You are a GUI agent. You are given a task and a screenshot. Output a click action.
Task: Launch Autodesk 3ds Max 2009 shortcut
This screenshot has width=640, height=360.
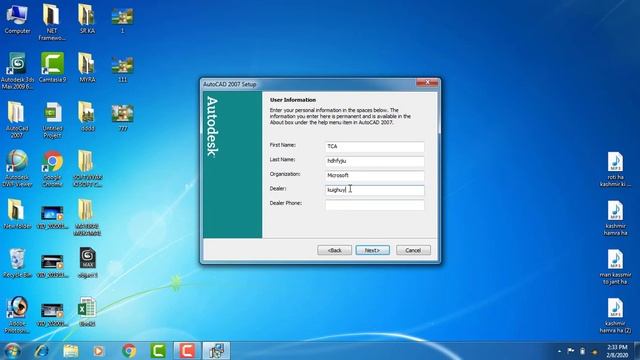tap(17, 70)
